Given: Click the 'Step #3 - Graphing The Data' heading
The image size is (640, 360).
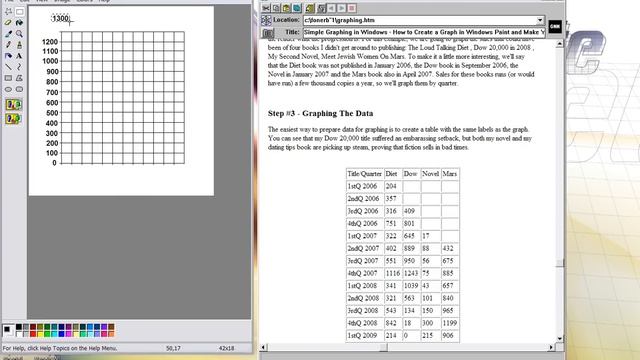Looking at the screenshot, I should [320, 113].
